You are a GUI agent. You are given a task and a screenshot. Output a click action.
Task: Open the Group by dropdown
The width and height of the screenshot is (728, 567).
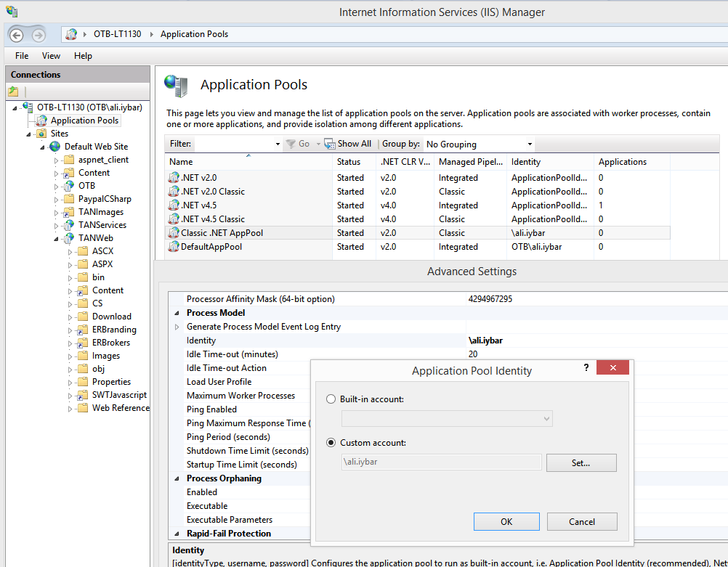[479, 144]
